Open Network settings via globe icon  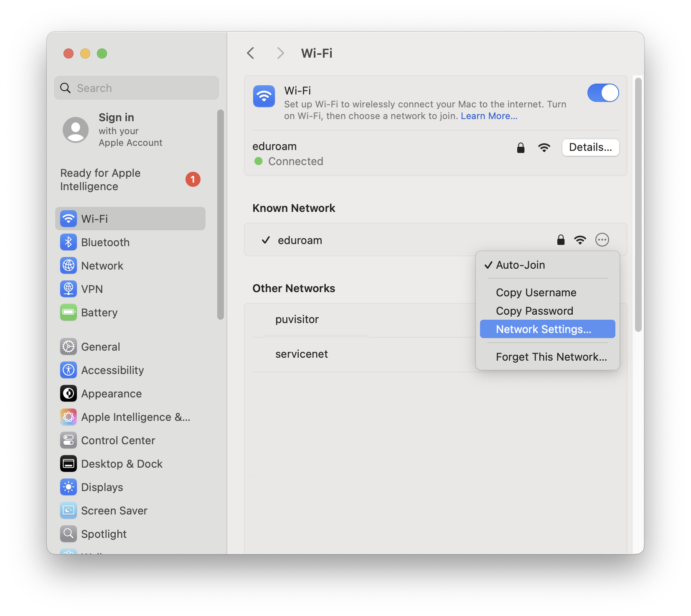(68, 265)
